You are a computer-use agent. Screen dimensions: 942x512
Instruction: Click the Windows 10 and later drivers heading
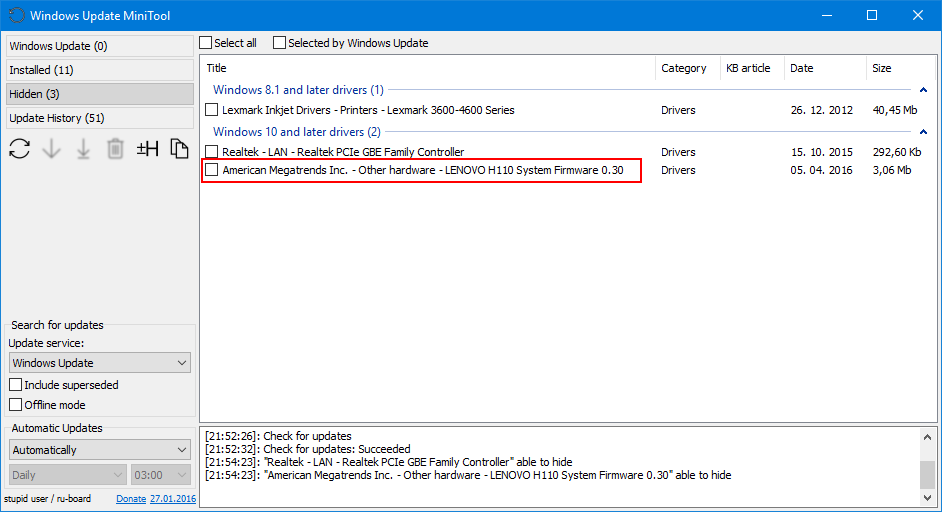point(297,132)
